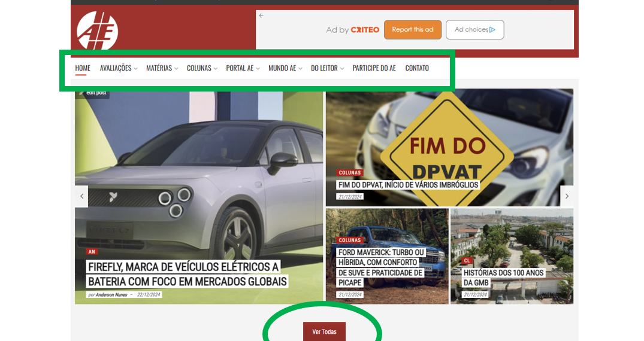Click the ad back arrow icon
The image size is (644, 341).
pos(261,16)
